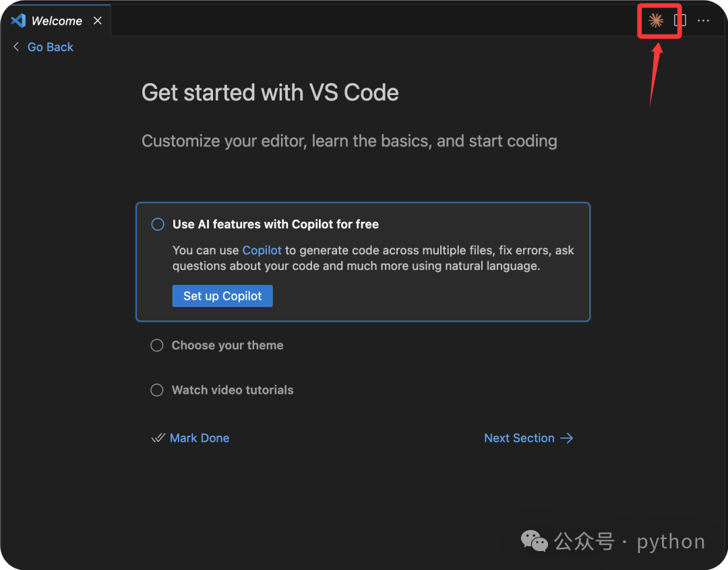Open Claude Code via the orange spark icon

656,20
